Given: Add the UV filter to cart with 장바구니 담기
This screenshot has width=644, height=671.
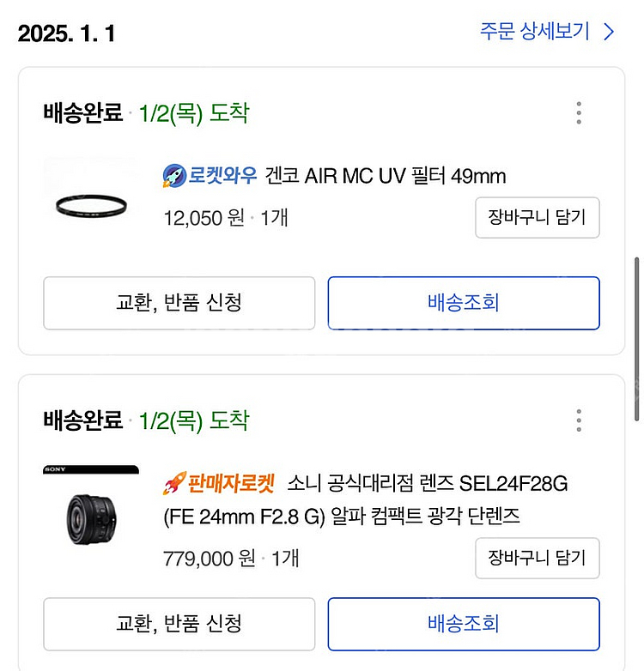Looking at the screenshot, I should click(x=537, y=217).
